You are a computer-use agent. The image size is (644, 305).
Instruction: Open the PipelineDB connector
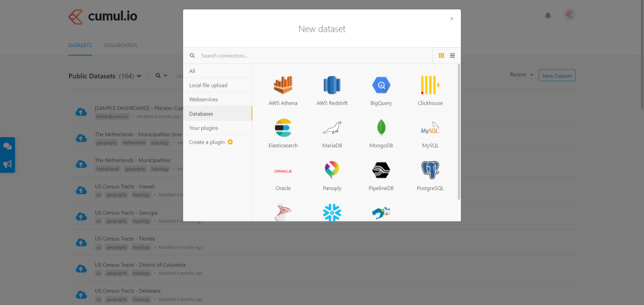tap(381, 176)
